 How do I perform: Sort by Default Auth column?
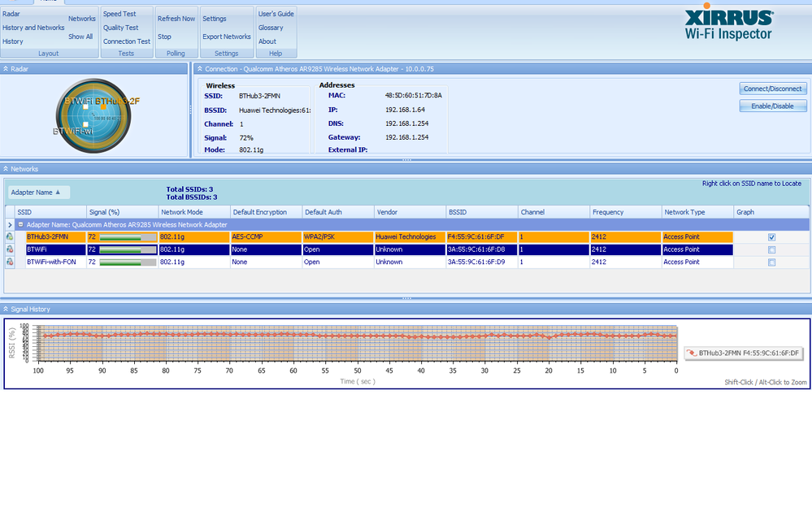pyautogui.click(x=338, y=212)
